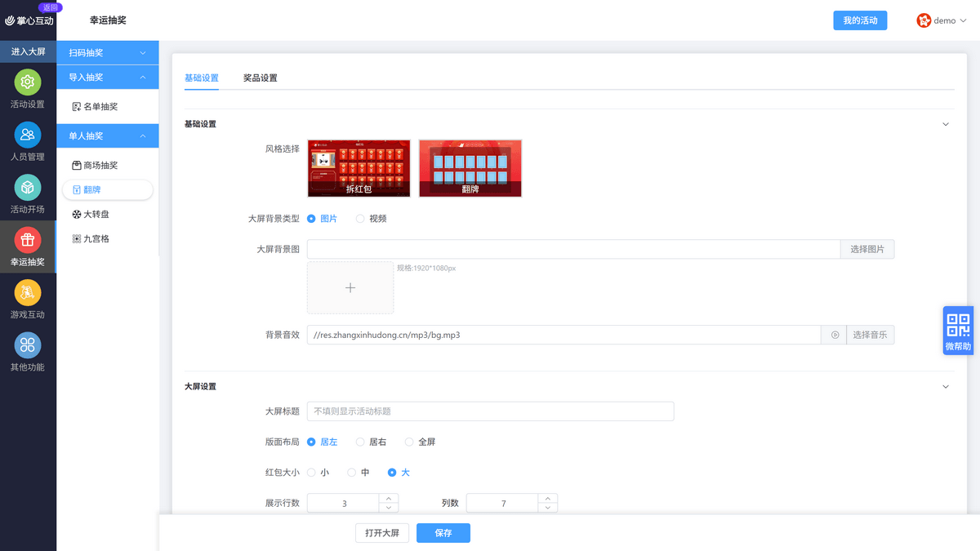Select 视频 background type radio
Screen dimensions: 980x551
[x=360, y=219]
